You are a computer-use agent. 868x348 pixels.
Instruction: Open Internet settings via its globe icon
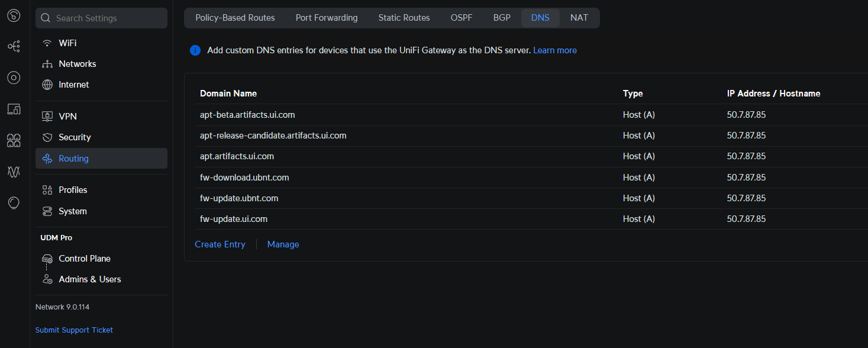pos(47,85)
